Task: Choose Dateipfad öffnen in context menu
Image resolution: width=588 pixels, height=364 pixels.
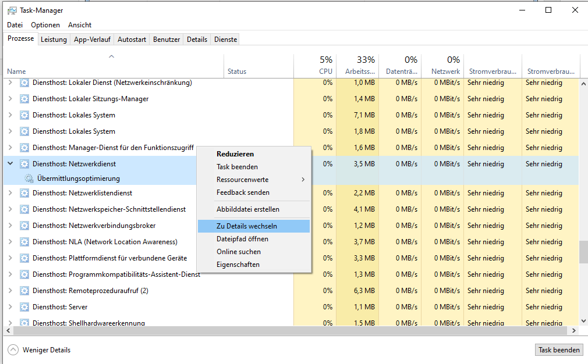Action: pos(253,239)
